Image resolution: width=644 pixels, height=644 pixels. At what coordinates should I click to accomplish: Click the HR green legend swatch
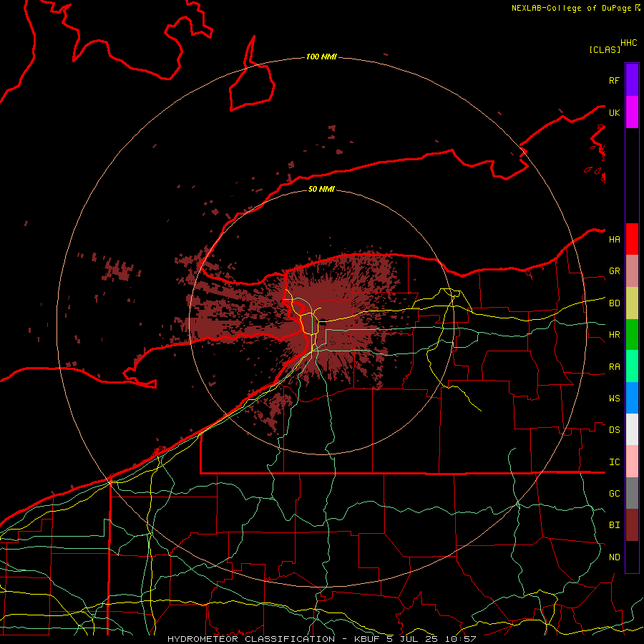pyautogui.click(x=632, y=335)
